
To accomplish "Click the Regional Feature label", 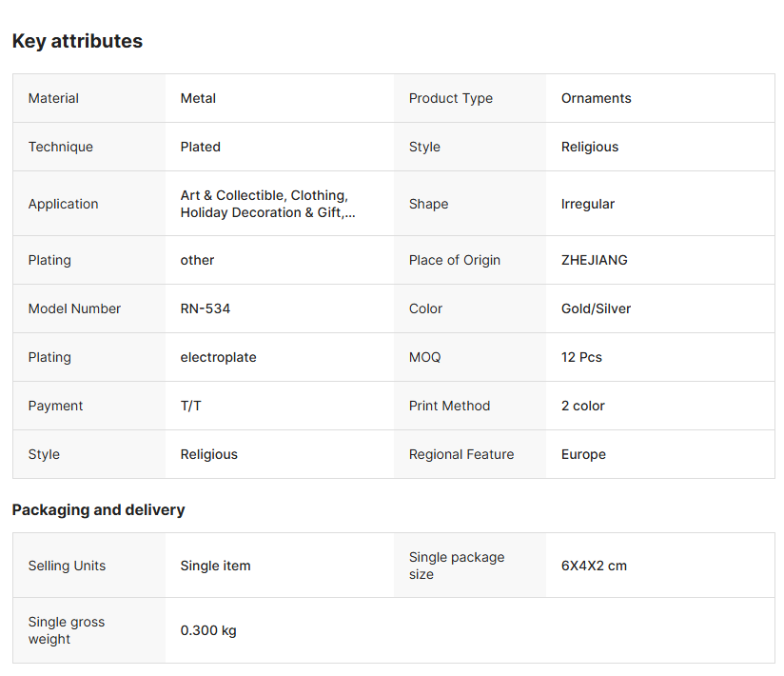I will click(461, 454).
